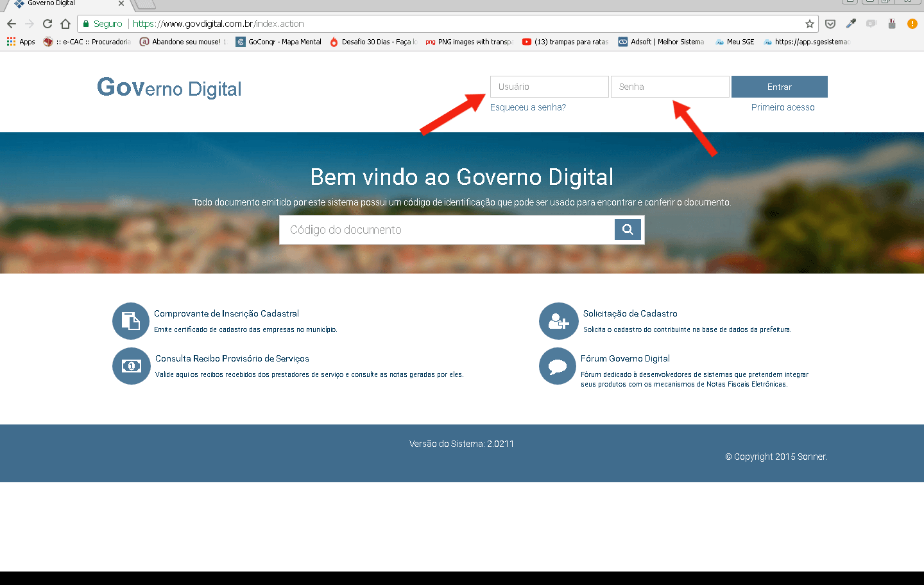Reload the page with refresh icon
The image size is (924, 585).
pos(47,24)
